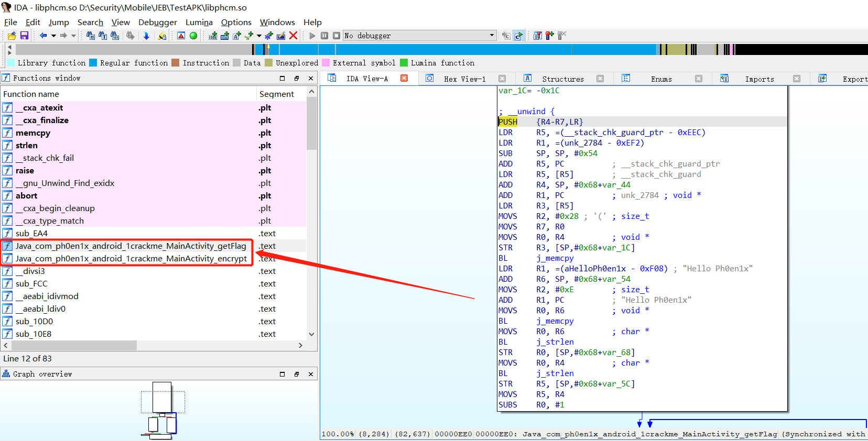The image size is (868, 441).
Task: Click the delete breakpoint icon
Action: pyautogui.click(x=562, y=36)
